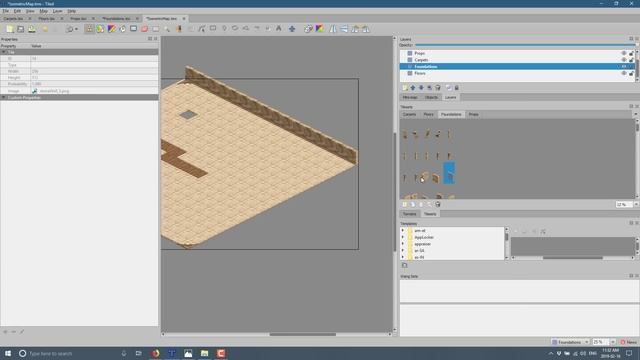Image resolution: width=640 pixels, height=360 pixels.
Task: Select the Insert Text tool
Action: [279, 29]
